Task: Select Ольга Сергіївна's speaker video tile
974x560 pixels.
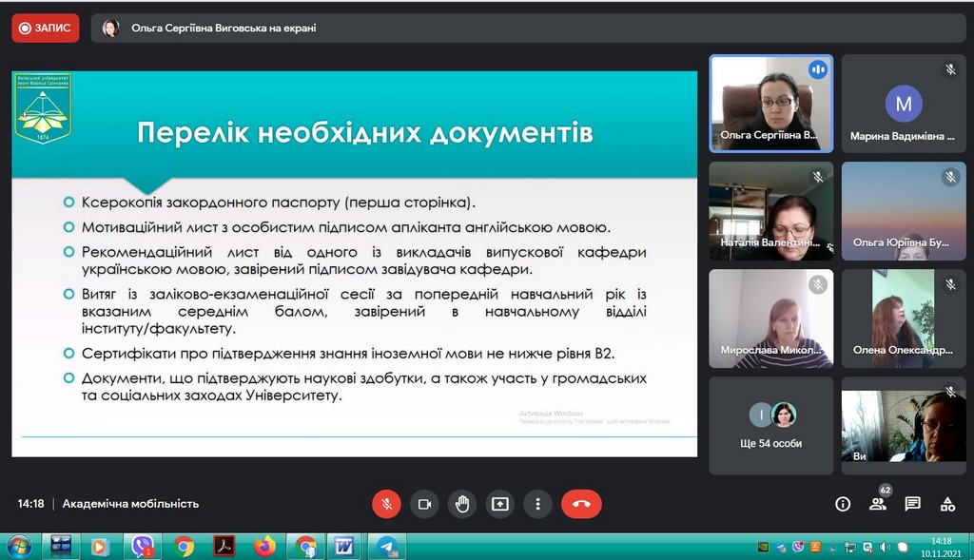Action: pyautogui.click(x=771, y=103)
